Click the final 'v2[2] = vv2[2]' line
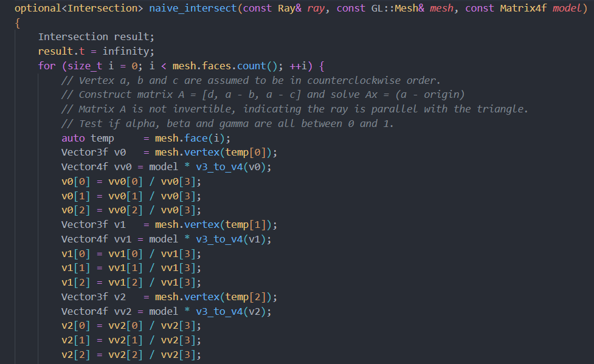 click(131, 355)
